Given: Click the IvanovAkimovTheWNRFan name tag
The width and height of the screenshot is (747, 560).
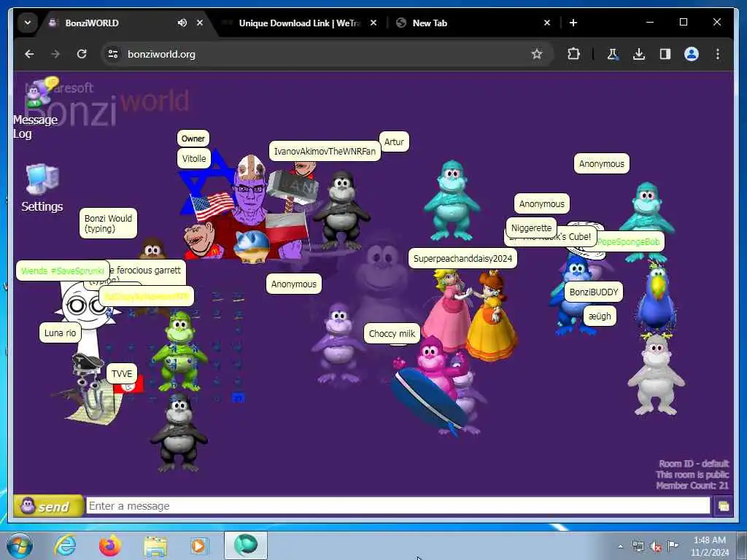Looking at the screenshot, I should (325, 152).
